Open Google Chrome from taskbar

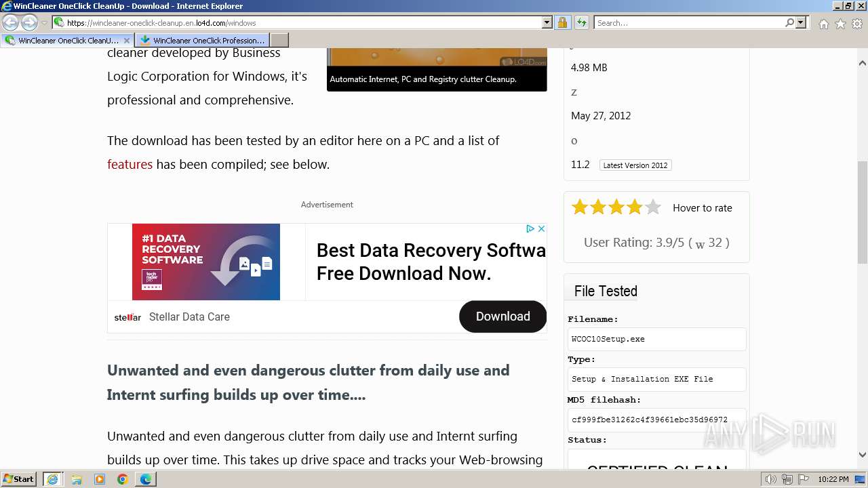click(123, 479)
